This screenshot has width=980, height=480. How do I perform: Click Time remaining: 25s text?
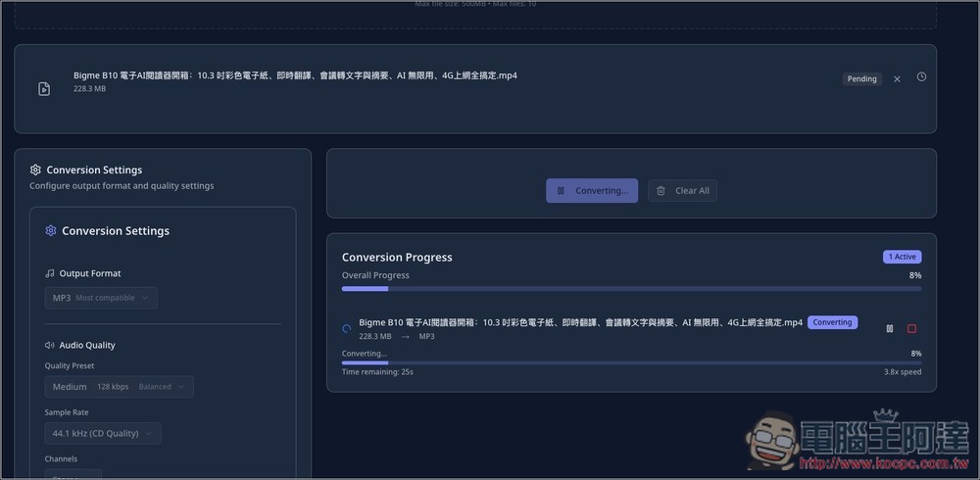377,372
